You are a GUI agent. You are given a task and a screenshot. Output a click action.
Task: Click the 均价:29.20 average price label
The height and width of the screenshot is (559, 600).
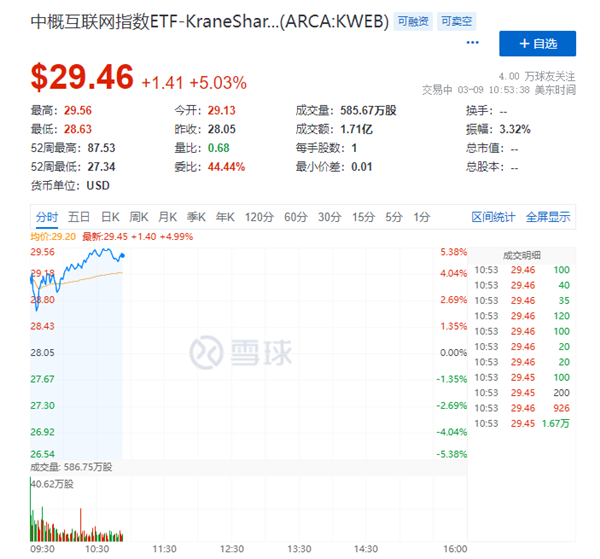(53, 237)
